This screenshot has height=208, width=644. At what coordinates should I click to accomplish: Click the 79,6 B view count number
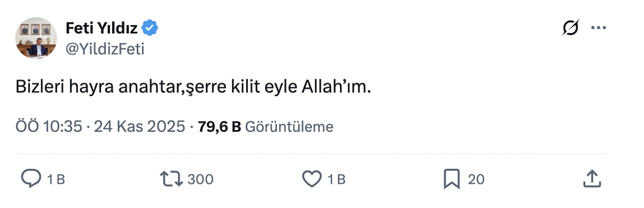click(220, 127)
